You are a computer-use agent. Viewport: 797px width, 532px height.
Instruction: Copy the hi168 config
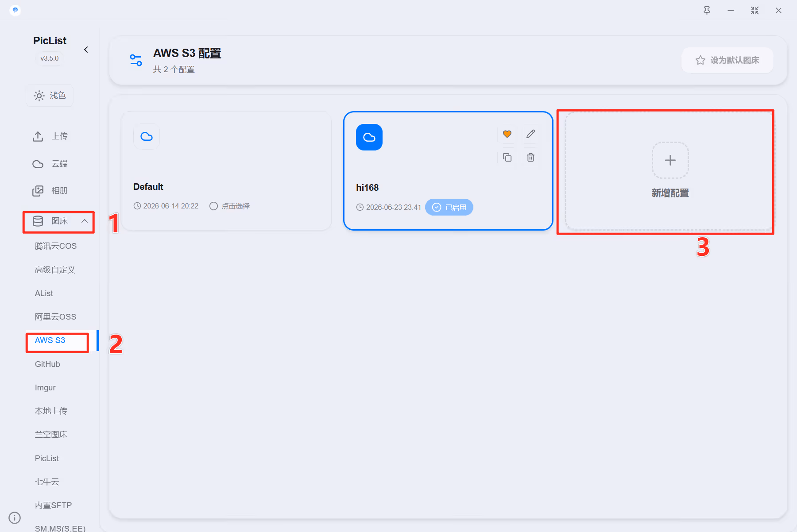[507, 157]
